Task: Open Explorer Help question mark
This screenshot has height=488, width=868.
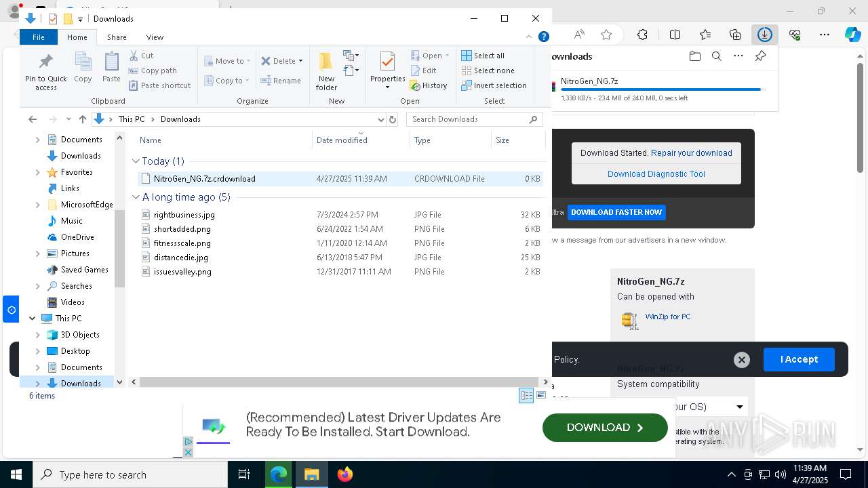Action: click(543, 37)
